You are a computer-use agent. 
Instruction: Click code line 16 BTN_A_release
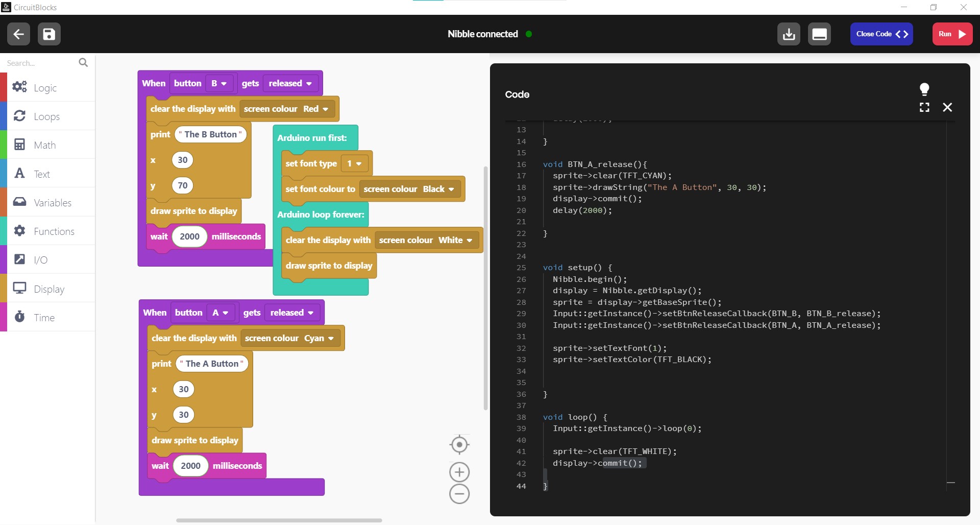[595, 164]
